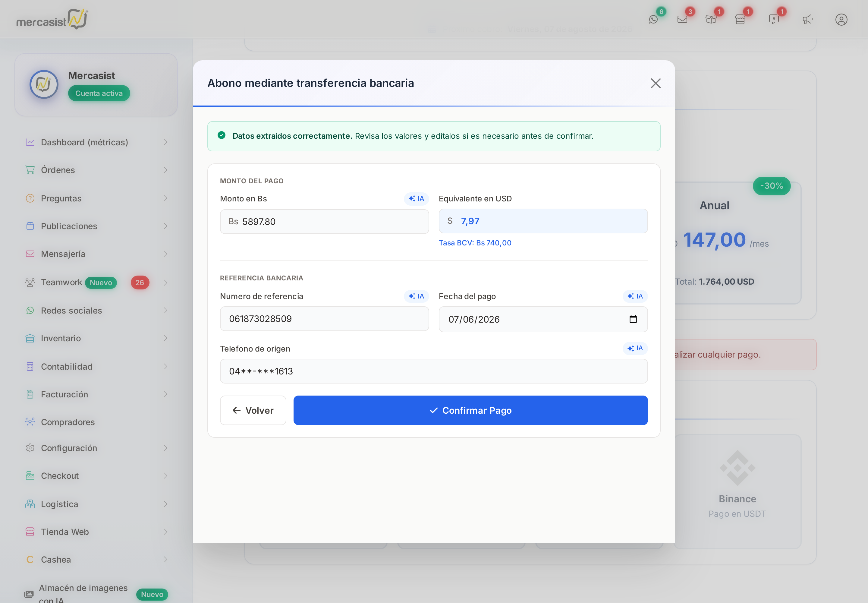Click the Mercasist account avatar
The image size is (868, 603).
click(x=44, y=84)
